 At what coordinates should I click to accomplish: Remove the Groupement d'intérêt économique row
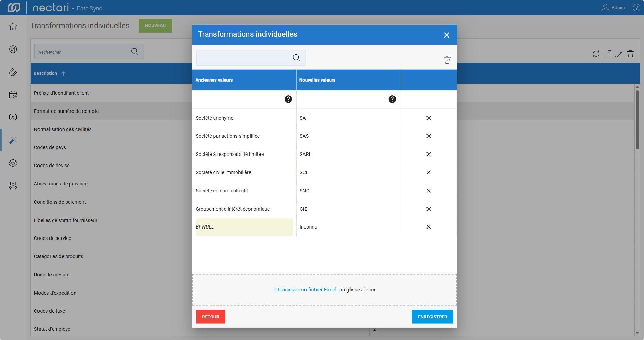tap(429, 209)
